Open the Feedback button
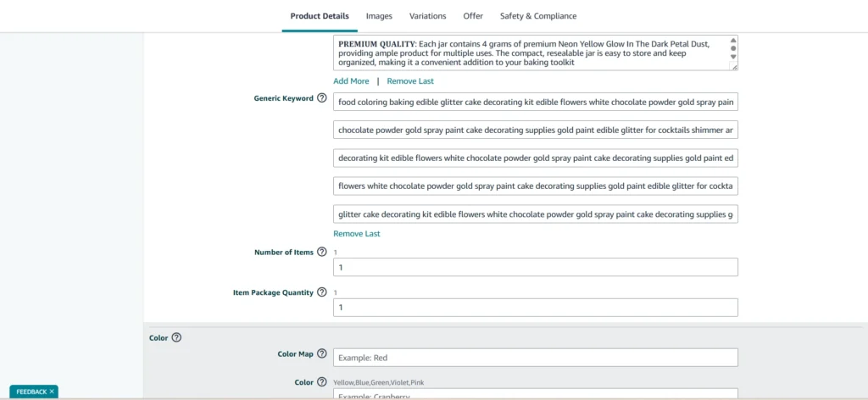Viewport: 868px width, 400px height. point(31,392)
